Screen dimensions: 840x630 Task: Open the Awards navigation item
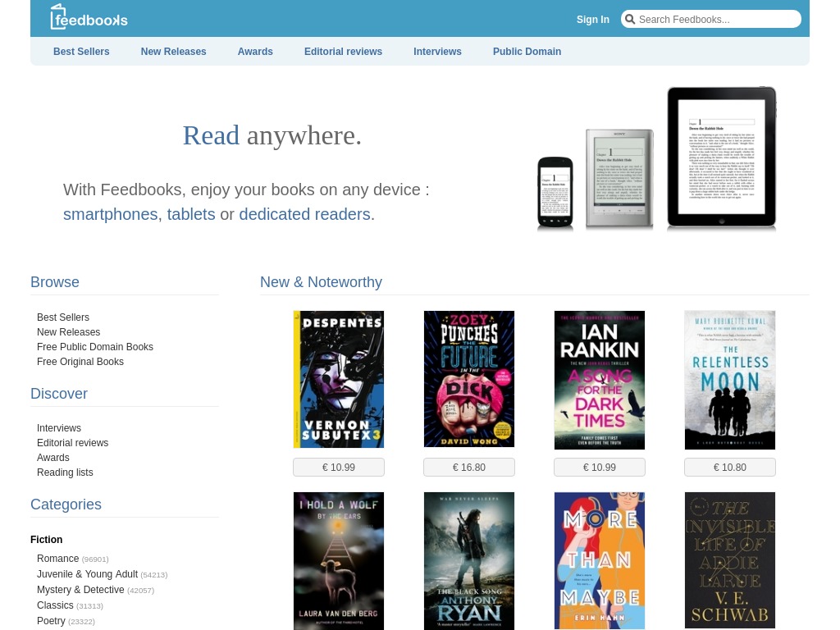(255, 52)
